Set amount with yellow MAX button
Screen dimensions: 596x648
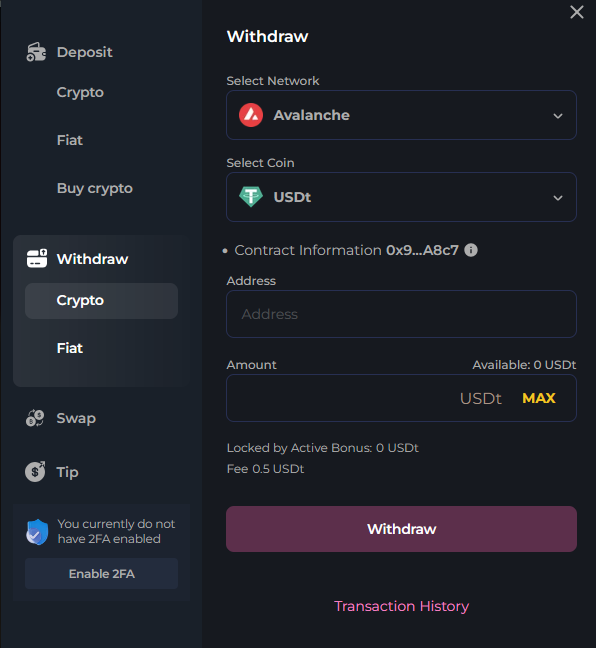coord(539,398)
